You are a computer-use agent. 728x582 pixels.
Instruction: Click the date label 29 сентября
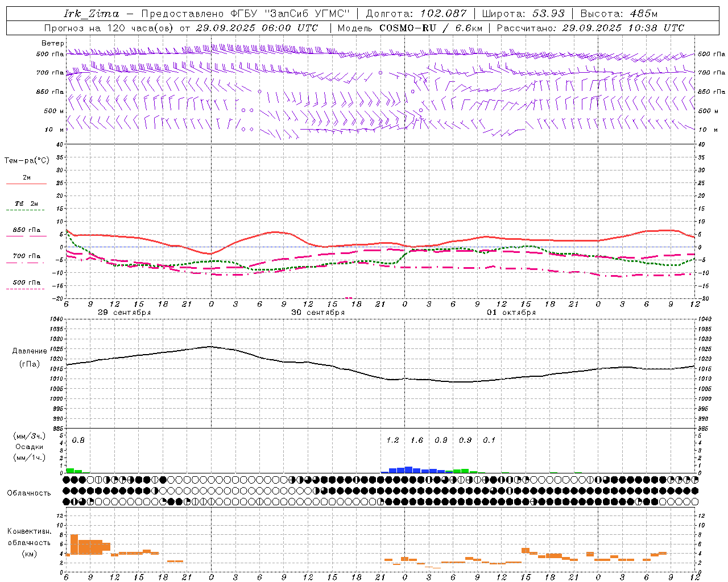[x=124, y=312]
